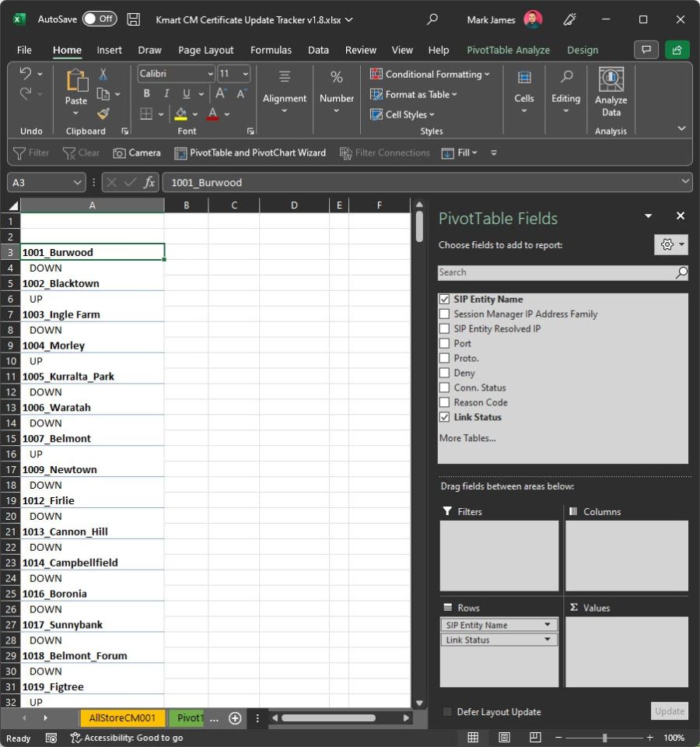
Task: Open the Calibri font name dropdown
Action: coord(210,74)
